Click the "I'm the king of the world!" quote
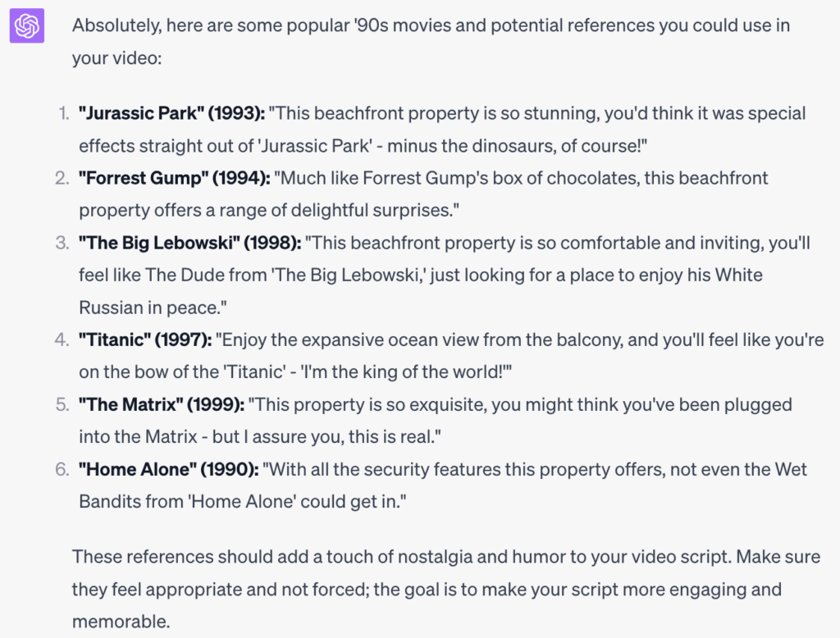Screen dimensions: 840x638 pyautogui.click(x=405, y=371)
